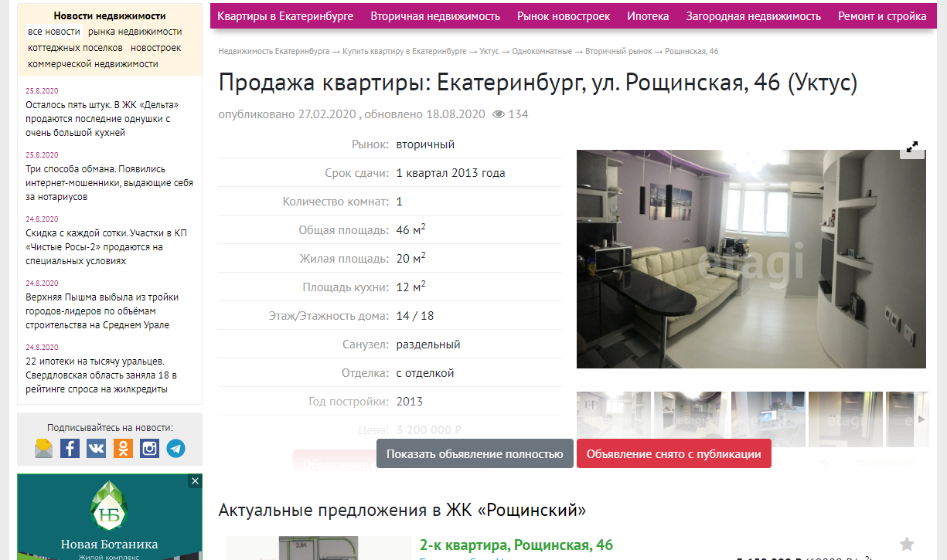Click Объявление снято с публикации button
Image resolution: width=947 pixels, height=560 pixels.
[674, 454]
